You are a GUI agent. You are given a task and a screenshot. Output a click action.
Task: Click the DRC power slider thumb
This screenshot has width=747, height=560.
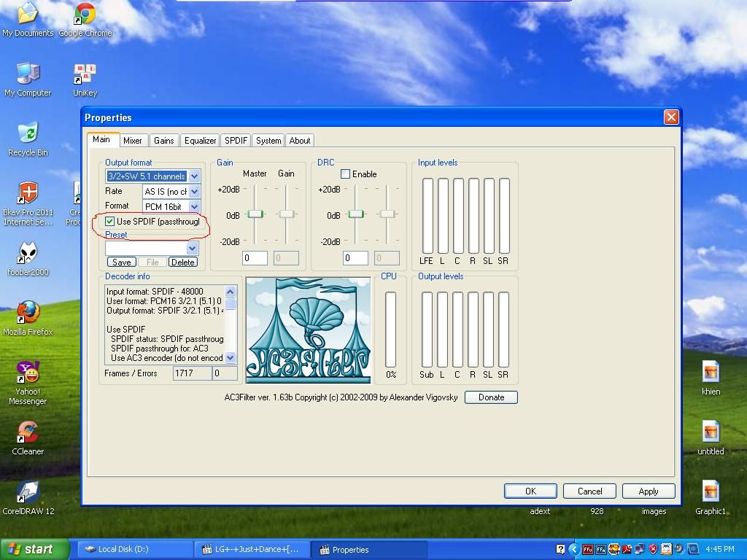pos(356,214)
